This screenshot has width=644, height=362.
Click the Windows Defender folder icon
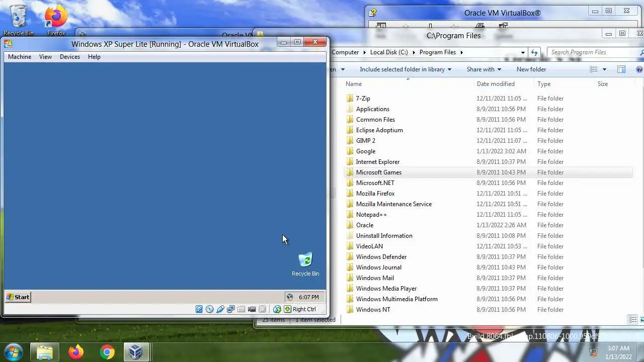pyautogui.click(x=350, y=257)
